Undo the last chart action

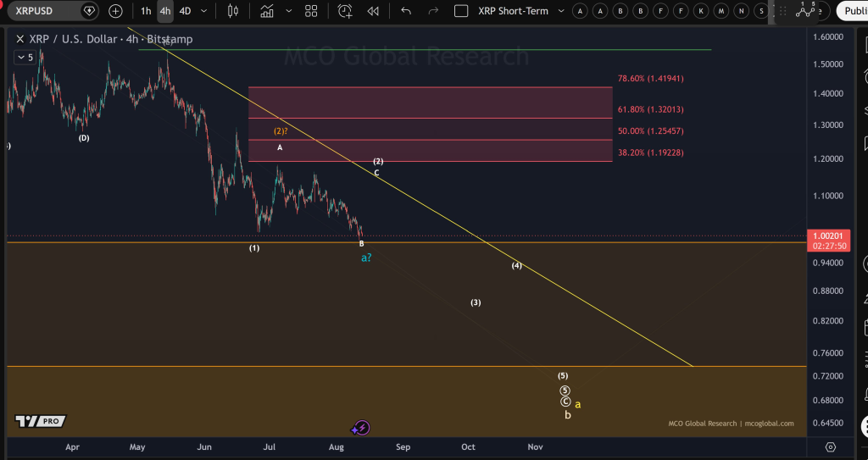click(406, 10)
